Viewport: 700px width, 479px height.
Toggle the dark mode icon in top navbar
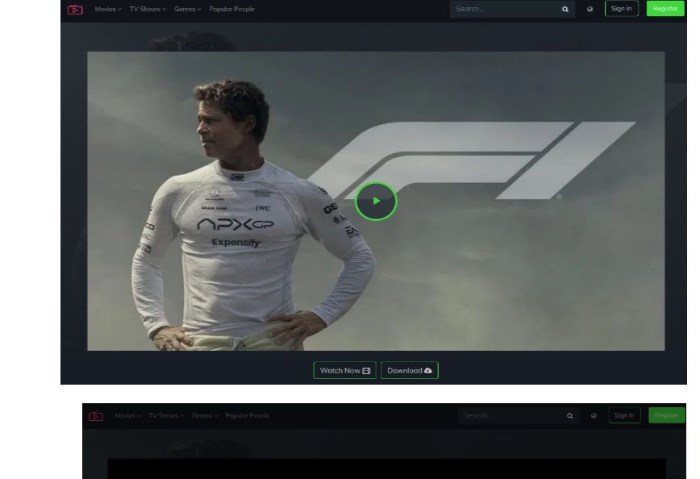(x=590, y=9)
